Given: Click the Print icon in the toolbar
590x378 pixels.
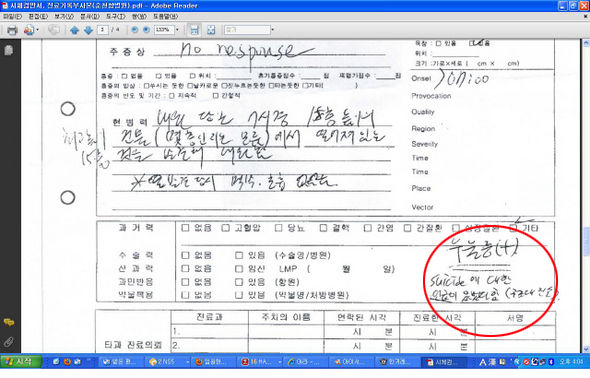Looking at the screenshot, I should click(12, 30).
